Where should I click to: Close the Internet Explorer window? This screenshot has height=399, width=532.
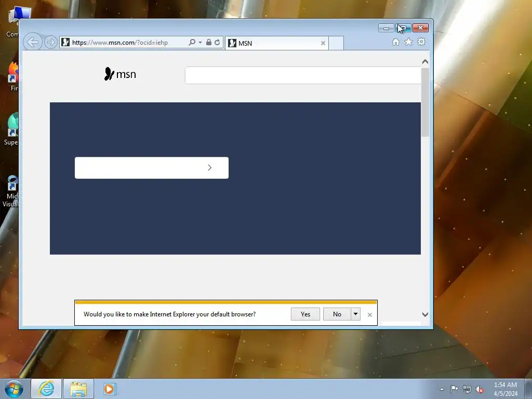tap(421, 28)
